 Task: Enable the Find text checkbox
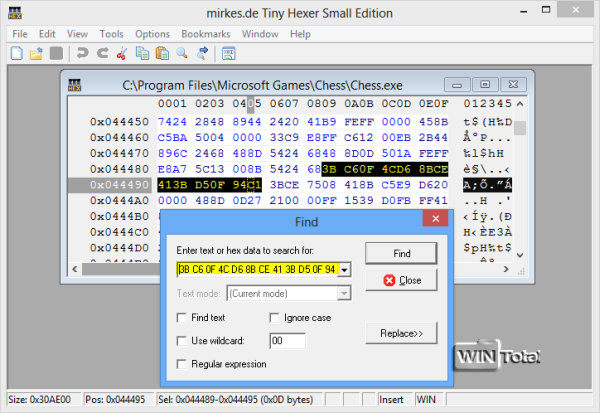tap(181, 317)
